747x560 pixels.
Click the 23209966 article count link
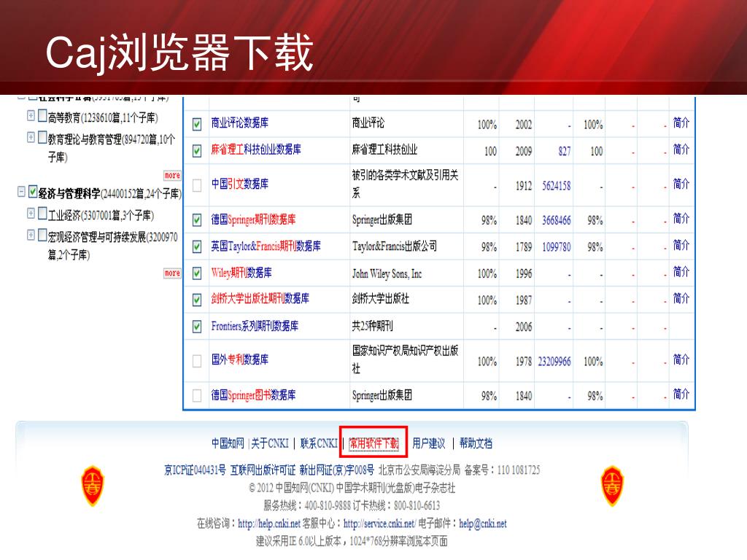point(554,362)
